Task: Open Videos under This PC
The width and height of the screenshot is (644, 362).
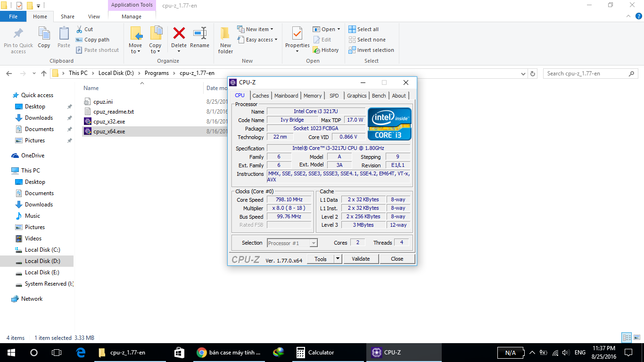Action: (x=33, y=239)
